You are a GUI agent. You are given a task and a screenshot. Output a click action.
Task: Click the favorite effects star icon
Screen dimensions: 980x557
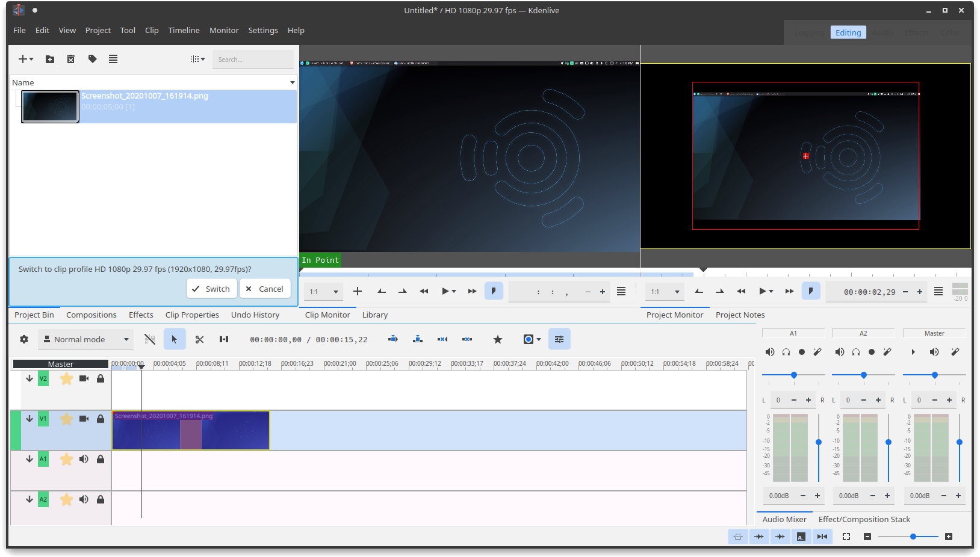tap(498, 339)
